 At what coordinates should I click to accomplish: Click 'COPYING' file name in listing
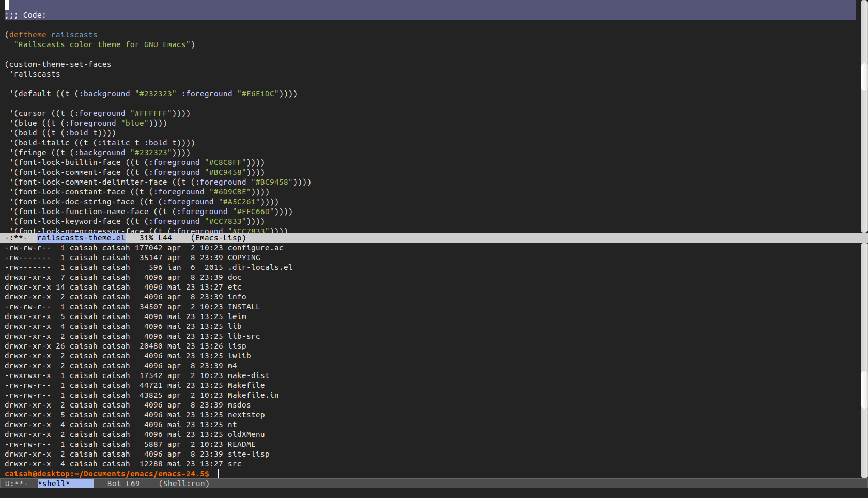244,258
